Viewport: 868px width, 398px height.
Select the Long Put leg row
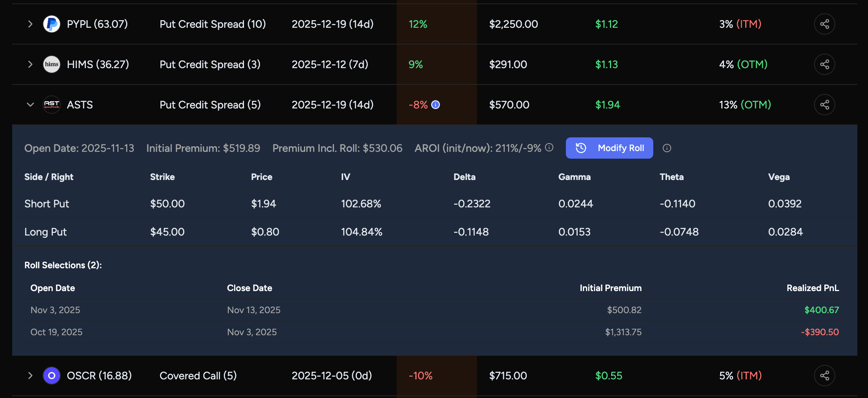pyautogui.click(x=46, y=232)
